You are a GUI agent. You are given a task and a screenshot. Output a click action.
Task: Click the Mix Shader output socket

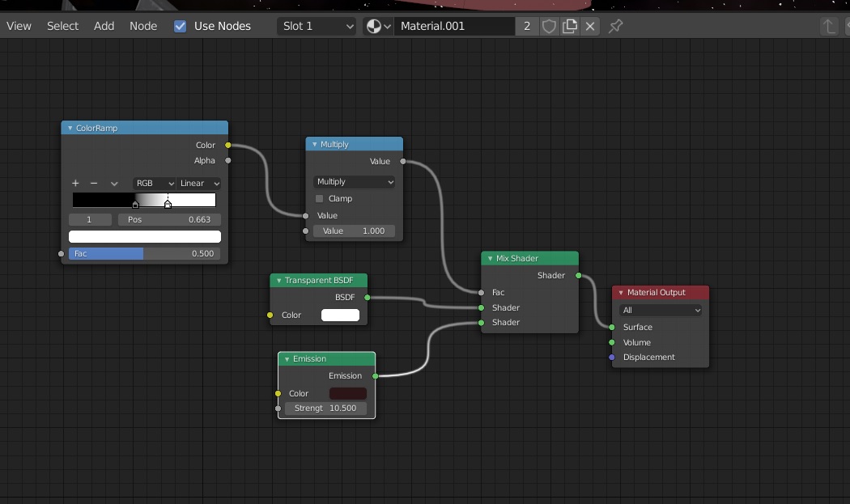579,275
